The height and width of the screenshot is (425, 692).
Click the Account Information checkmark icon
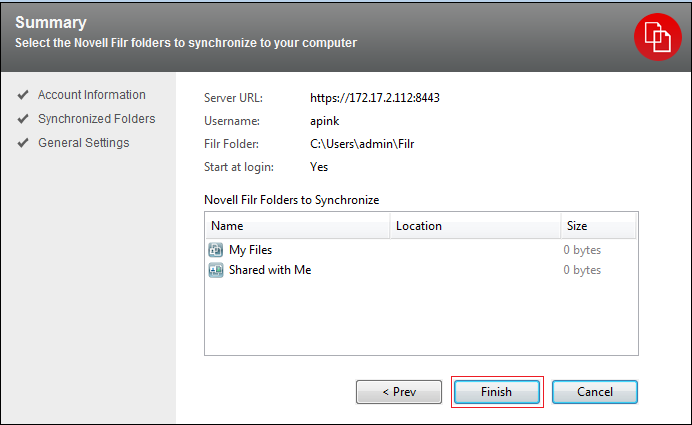pyautogui.click(x=22, y=95)
